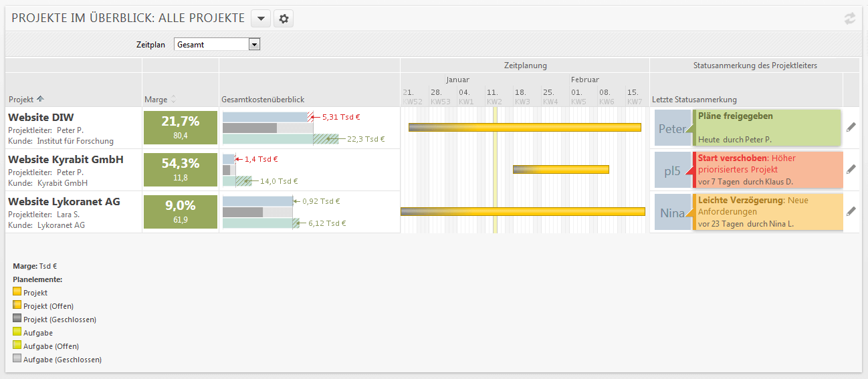Expand the Zeitplan Gesamt combo box

pyautogui.click(x=253, y=45)
